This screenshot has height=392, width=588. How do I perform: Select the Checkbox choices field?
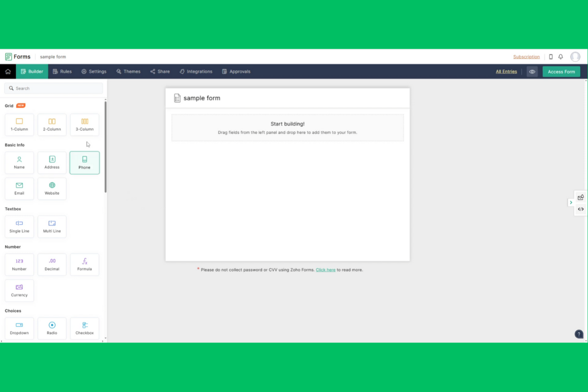click(84, 328)
